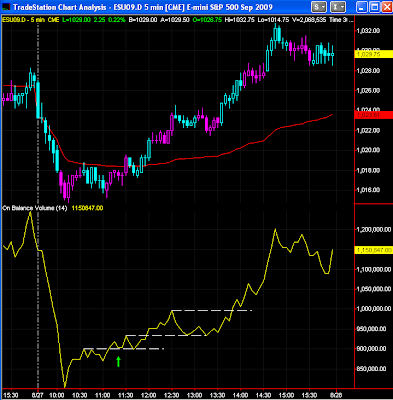The image size is (393, 400).
Task: Click the yellow 1,029.75 last price marker
Action: 373,54
